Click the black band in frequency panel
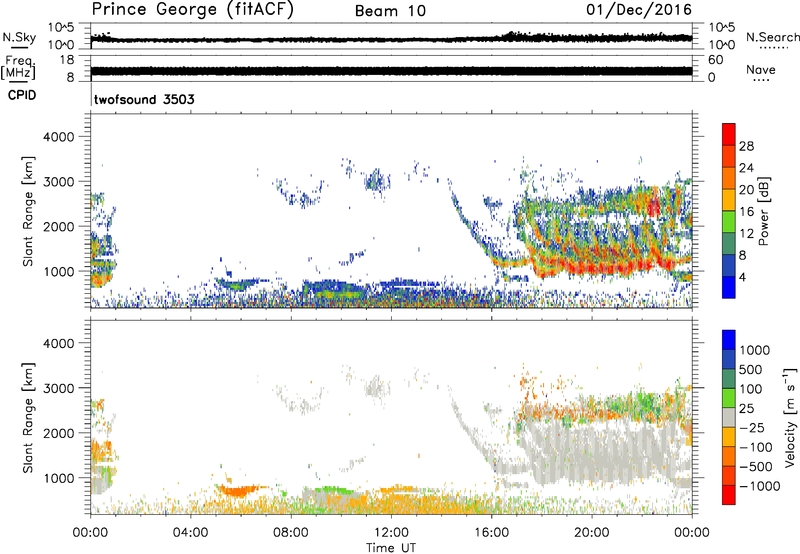Viewport: 800px width, 554px height. click(x=391, y=71)
